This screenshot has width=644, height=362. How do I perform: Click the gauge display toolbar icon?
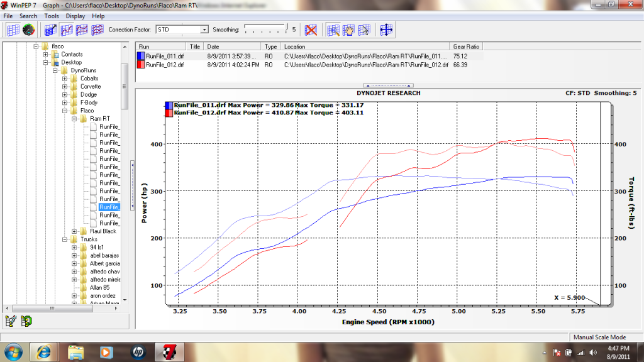(x=28, y=30)
